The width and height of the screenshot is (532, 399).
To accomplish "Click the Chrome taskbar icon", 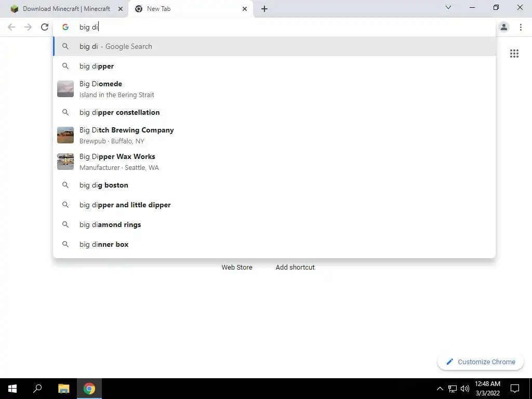I will coord(89,389).
